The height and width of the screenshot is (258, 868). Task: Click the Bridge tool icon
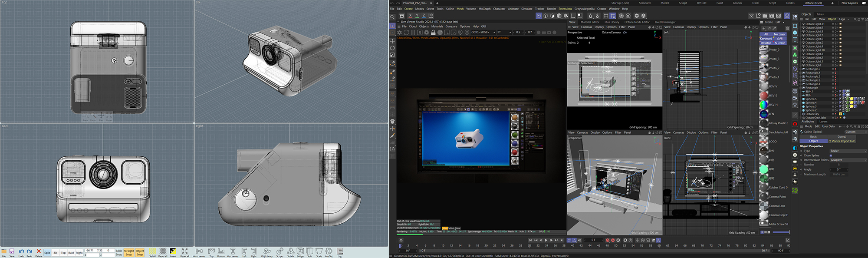tap(300, 251)
